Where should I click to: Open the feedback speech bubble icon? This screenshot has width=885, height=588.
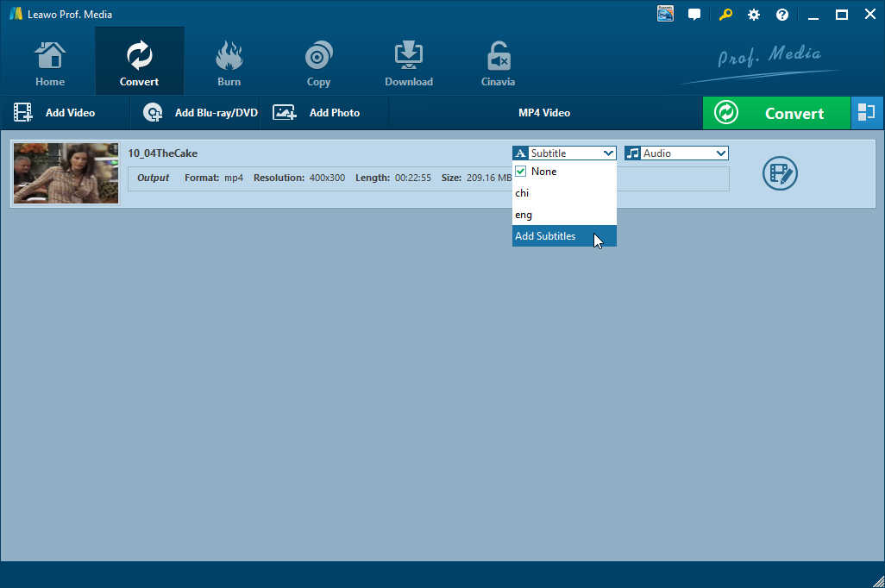tap(694, 14)
